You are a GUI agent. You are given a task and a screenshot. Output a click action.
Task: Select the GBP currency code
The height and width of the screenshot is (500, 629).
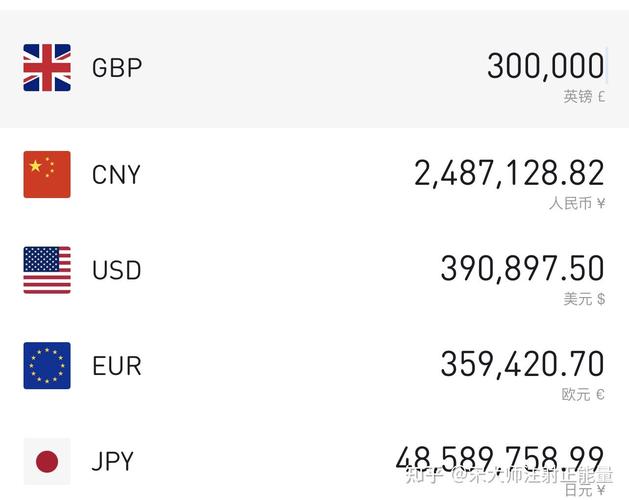tap(117, 68)
